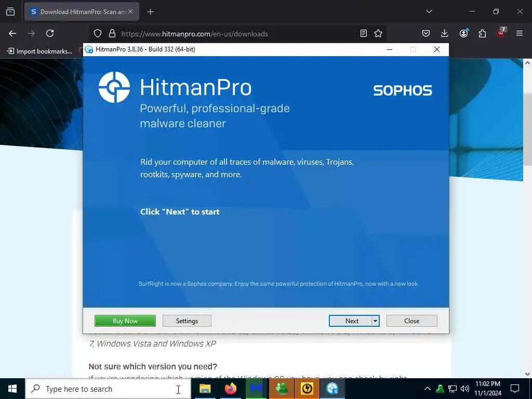Screen dimensions: 532x399
Task: Open HitmanPro Settings
Action: click(x=187, y=321)
